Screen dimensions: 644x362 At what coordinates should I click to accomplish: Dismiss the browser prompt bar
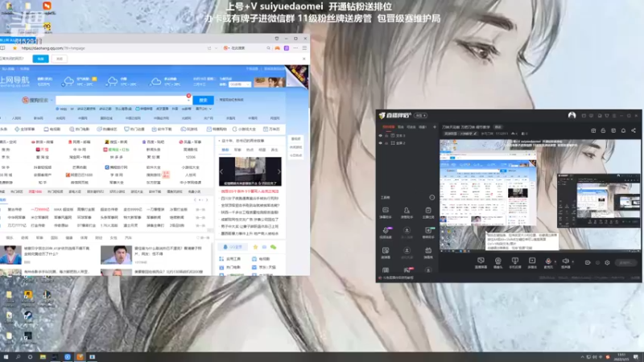coord(304,59)
